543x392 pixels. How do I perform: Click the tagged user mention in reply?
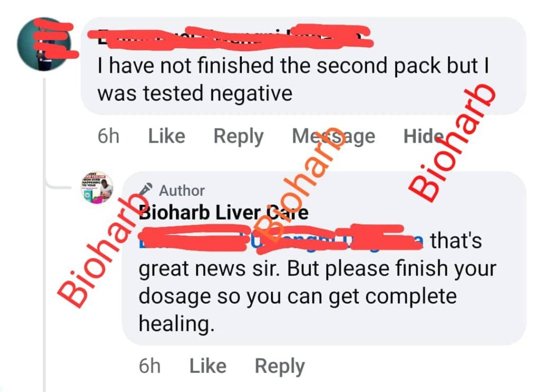pos(281,239)
